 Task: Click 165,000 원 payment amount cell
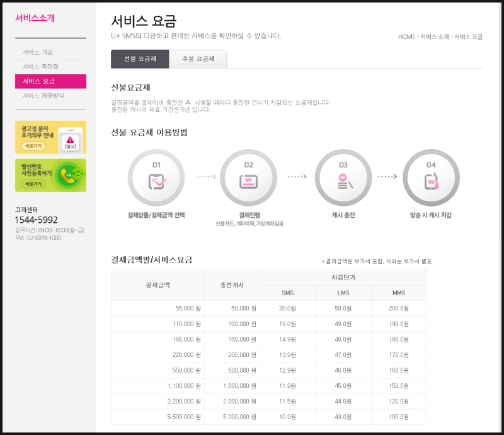click(x=157, y=339)
